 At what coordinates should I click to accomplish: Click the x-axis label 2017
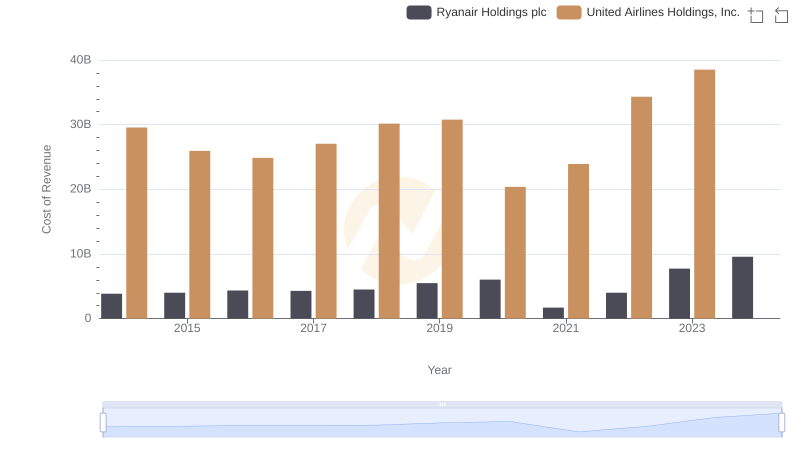[x=313, y=328]
